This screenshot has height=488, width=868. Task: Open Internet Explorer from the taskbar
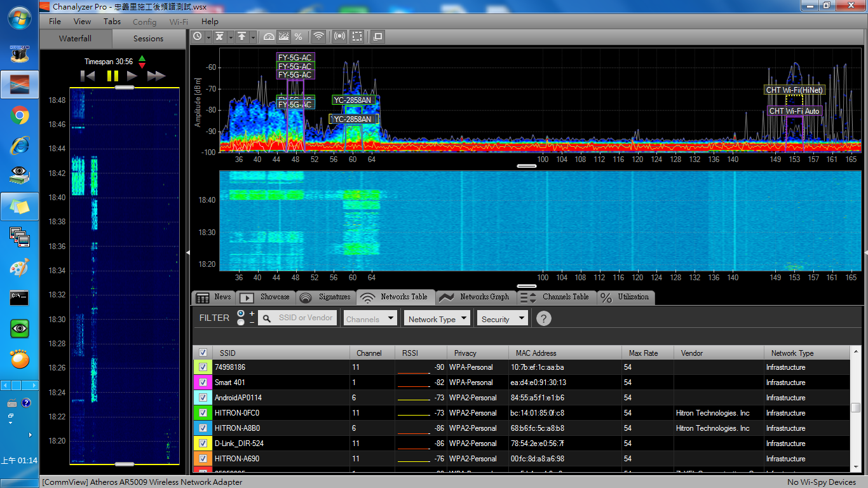pyautogui.click(x=20, y=146)
